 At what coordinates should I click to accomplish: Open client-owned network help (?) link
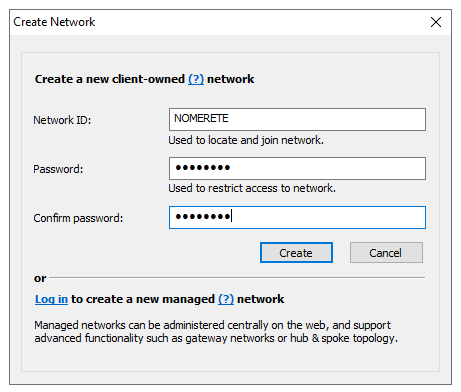point(196,79)
